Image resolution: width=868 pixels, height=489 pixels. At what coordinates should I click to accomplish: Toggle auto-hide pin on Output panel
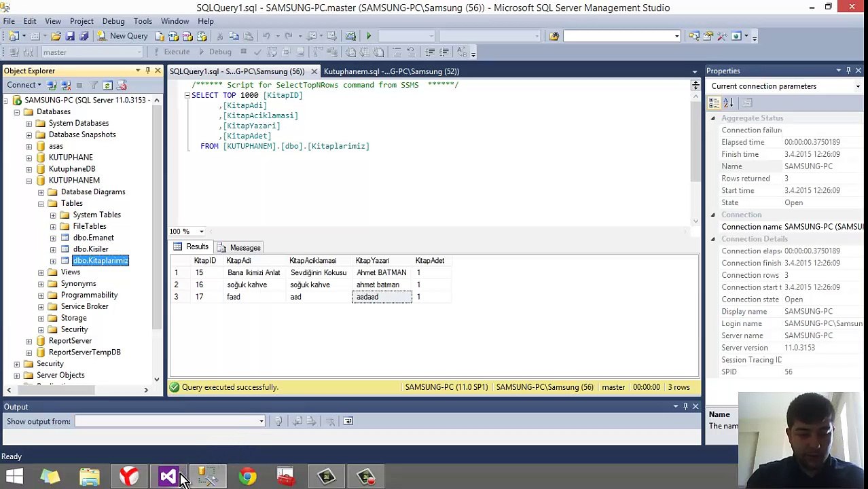[685, 406]
